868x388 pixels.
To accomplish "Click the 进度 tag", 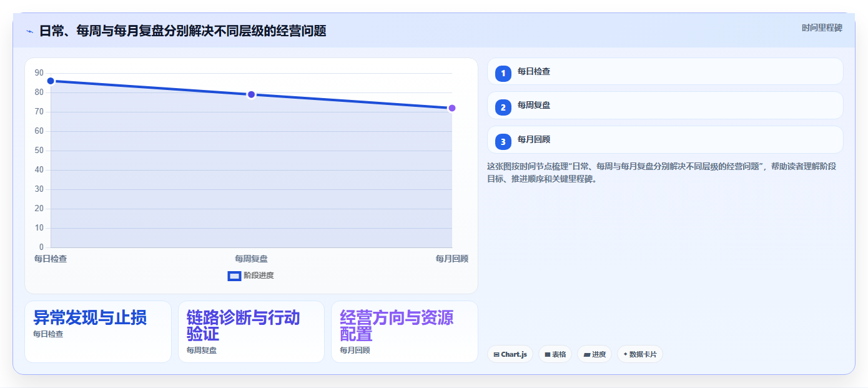I will click(594, 354).
